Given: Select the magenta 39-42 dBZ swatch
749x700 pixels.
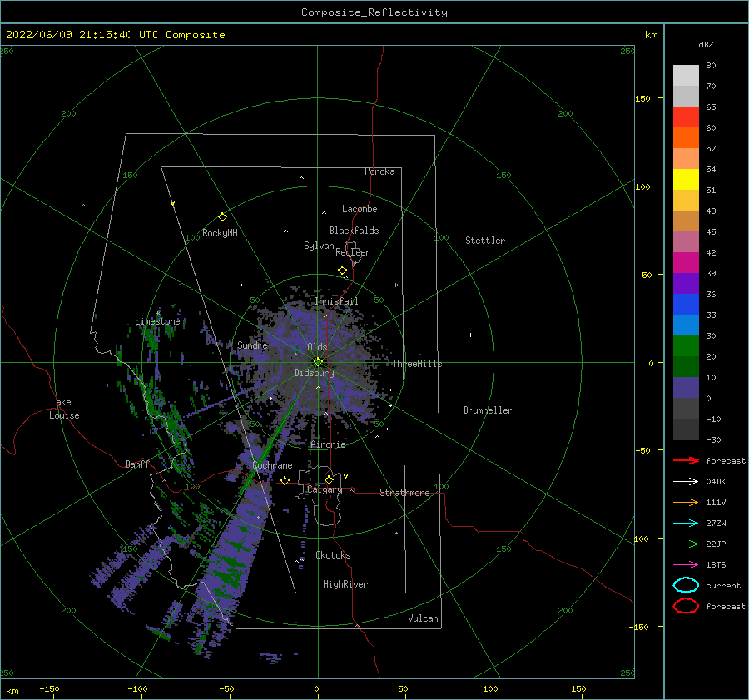Looking at the screenshot, I should [x=686, y=263].
